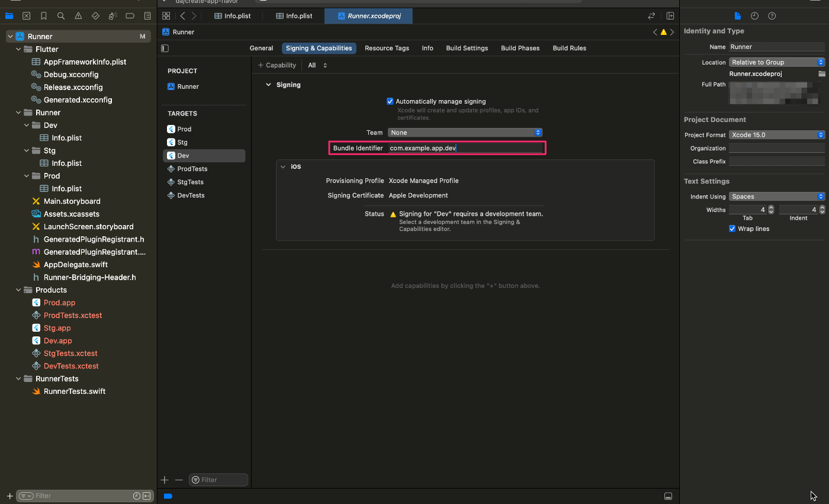Switch to the Build Rules tab
829x504 pixels.
pos(570,49)
